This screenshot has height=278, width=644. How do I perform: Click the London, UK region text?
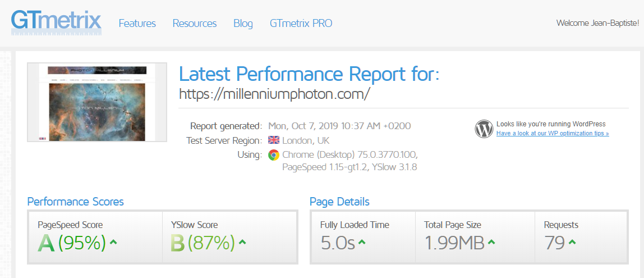[306, 140]
